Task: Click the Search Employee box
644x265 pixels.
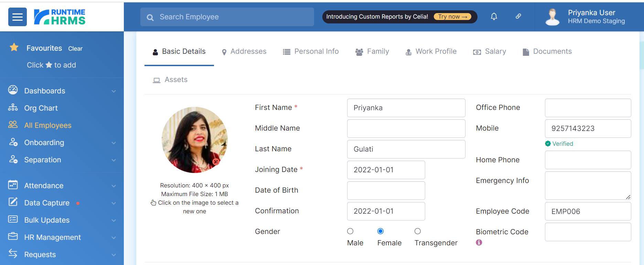Action: click(227, 17)
